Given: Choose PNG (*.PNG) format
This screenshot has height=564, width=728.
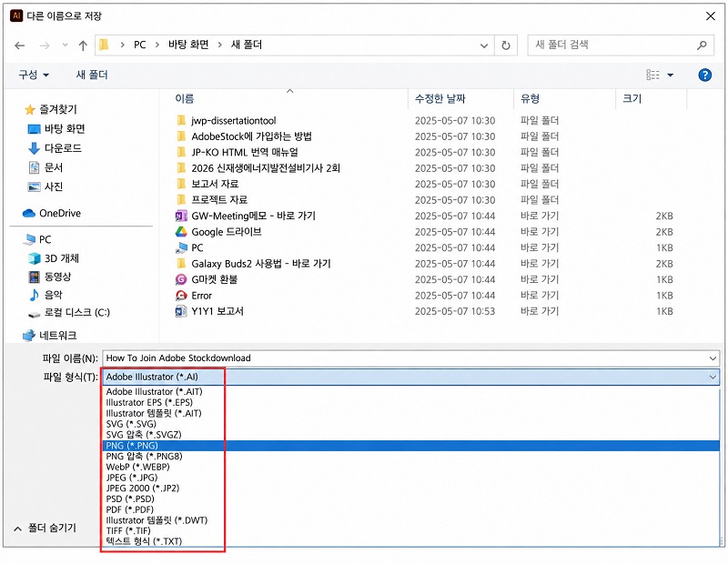Looking at the screenshot, I should tap(410, 446).
